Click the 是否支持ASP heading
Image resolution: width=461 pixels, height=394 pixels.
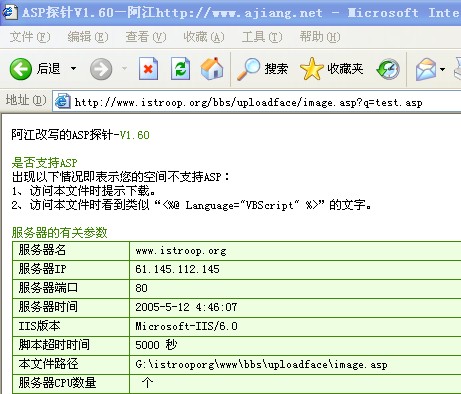click(44, 163)
